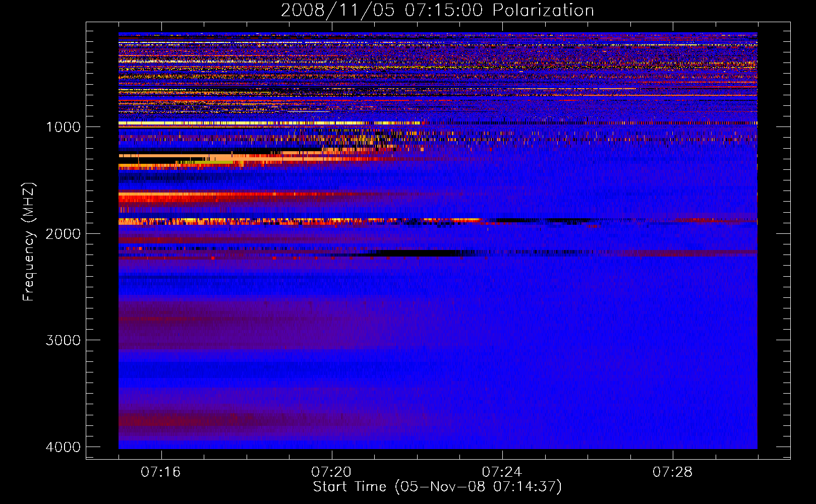Click the 3000 frequency tick label
The image size is (816, 504).
click(63, 340)
